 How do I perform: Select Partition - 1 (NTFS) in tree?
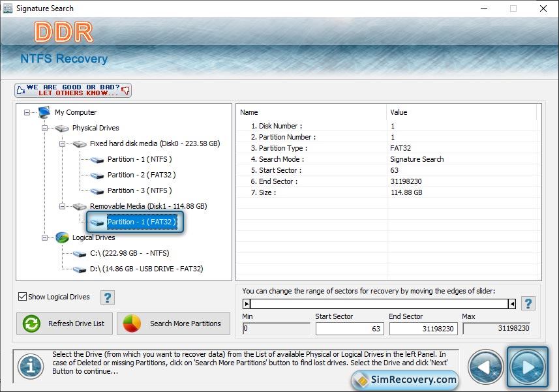click(140, 159)
